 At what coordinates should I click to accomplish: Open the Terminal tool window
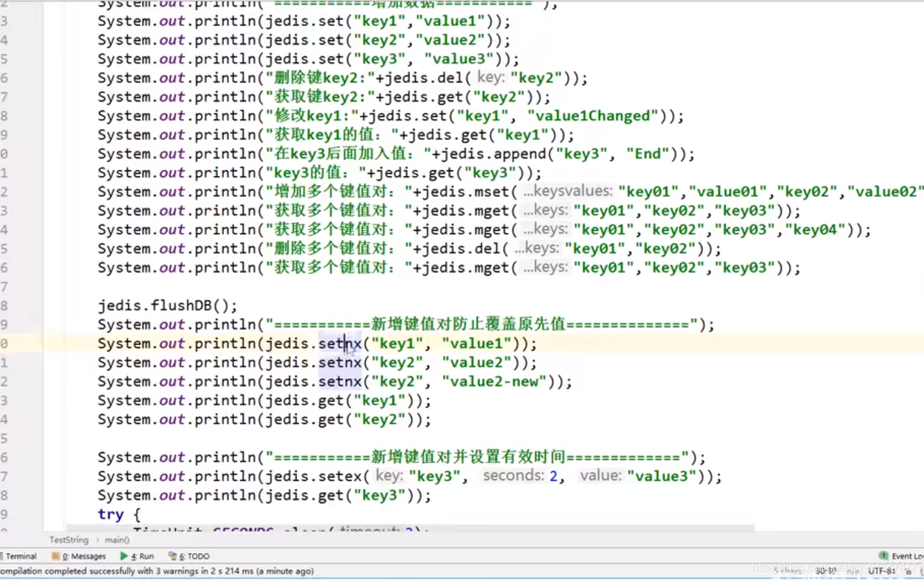19,556
